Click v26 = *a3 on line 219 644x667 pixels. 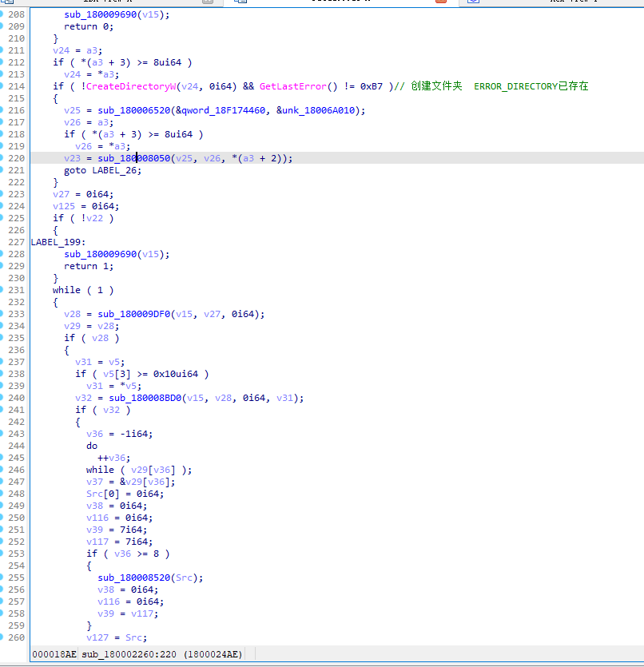tap(102, 146)
